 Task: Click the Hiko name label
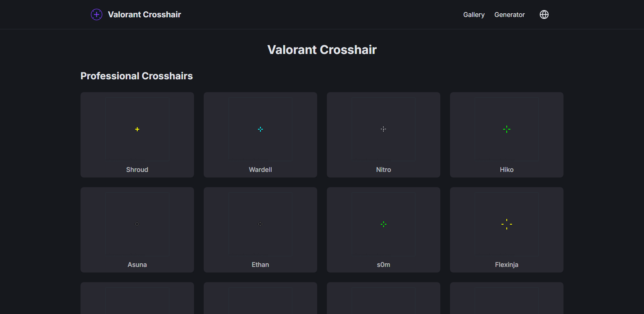(x=507, y=169)
